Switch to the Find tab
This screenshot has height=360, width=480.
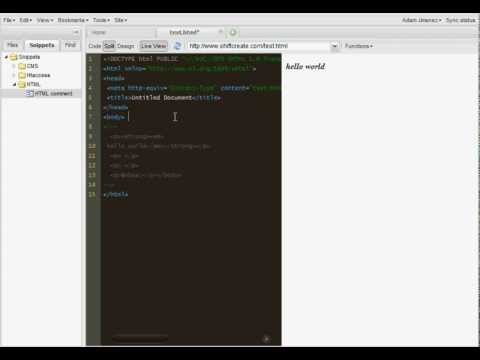click(70, 45)
